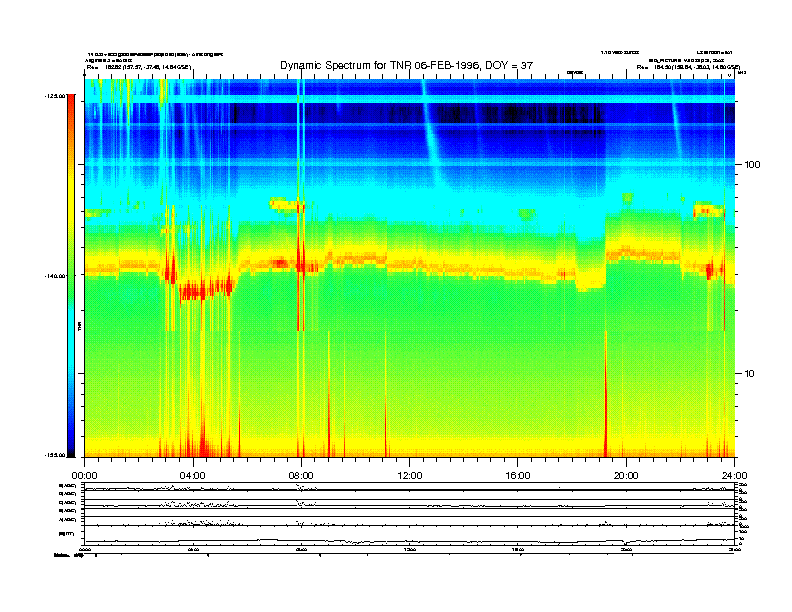This screenshot has width=792, height=612.
Task: Click the "-125.00" label at color bar top
Action: coord(55,95)
